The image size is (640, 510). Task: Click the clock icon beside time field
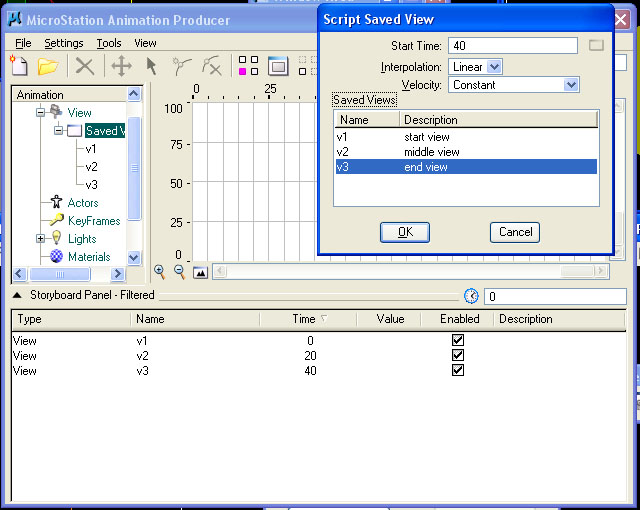click(471, 296)
